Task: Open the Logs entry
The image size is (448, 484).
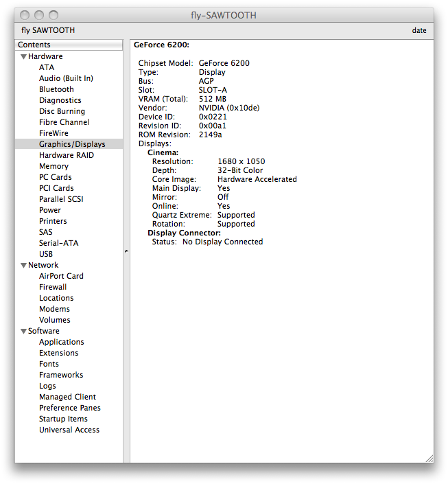Action: pyautogui.click(x=47, y=386)
